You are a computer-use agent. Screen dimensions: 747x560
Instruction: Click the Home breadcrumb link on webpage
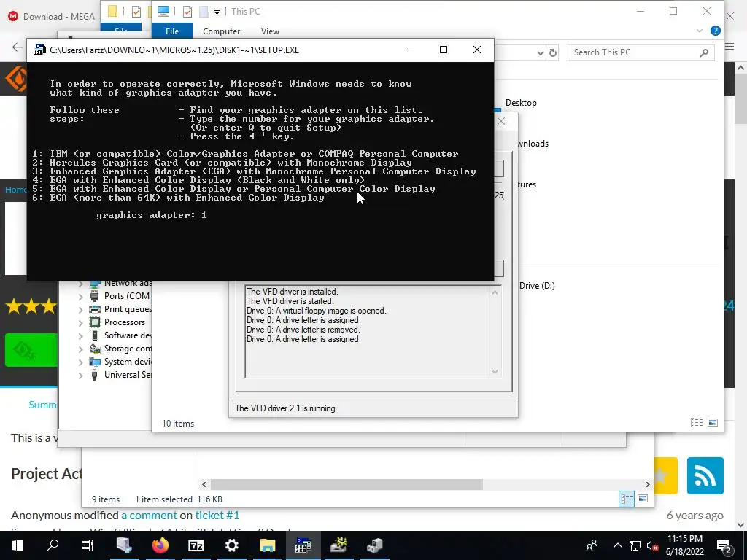(x=15, y=190)
